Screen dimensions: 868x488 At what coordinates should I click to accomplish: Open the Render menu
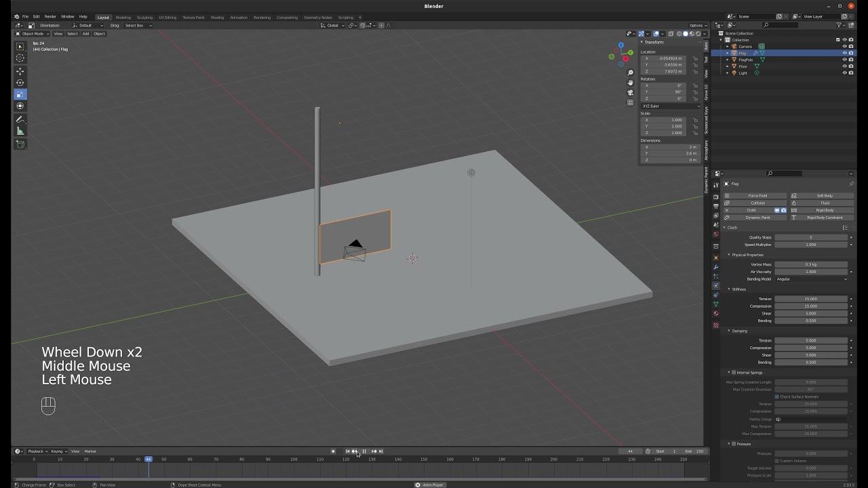tap(50, 16)
